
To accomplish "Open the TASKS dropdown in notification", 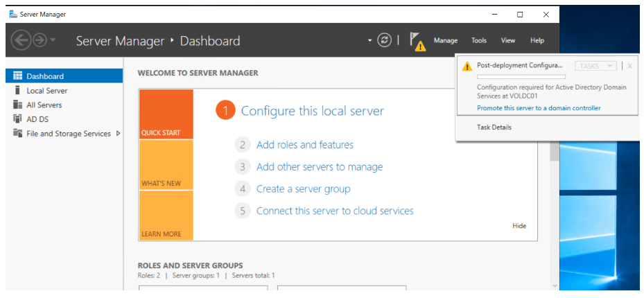I will tap(595, 66).
